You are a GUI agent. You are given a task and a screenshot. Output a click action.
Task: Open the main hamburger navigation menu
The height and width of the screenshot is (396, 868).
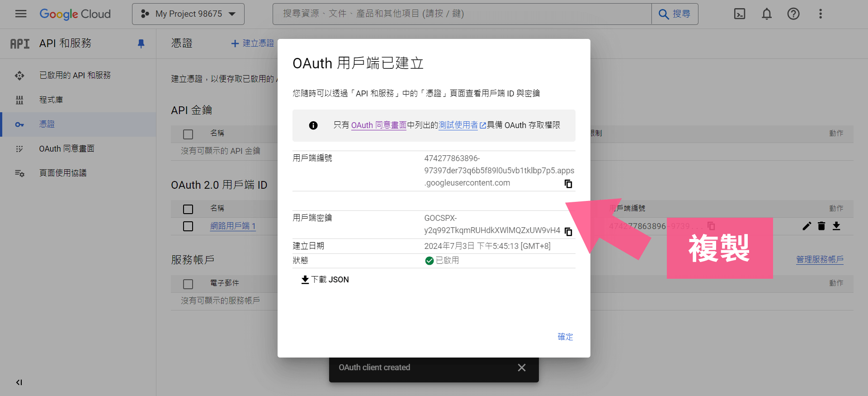[x=21, y=14]
